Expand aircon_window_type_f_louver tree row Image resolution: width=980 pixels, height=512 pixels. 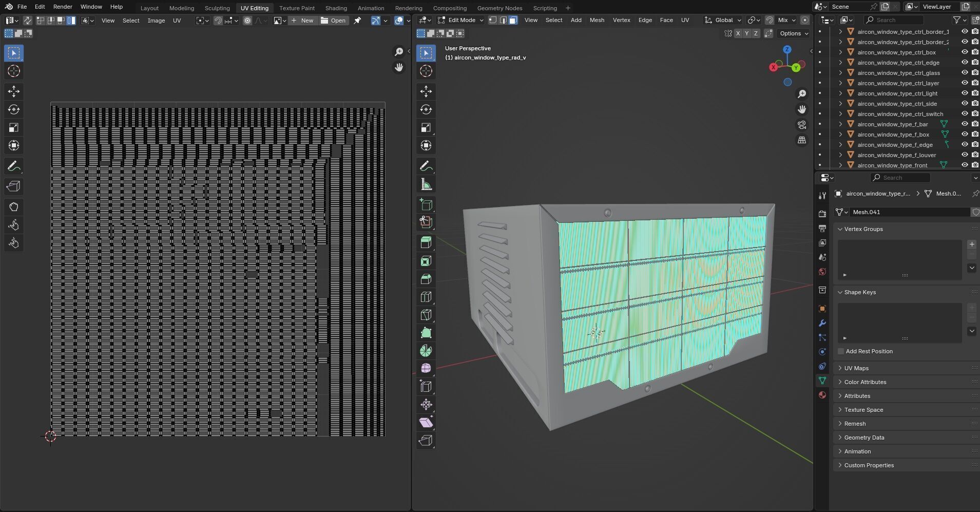[x=840, y=155]
